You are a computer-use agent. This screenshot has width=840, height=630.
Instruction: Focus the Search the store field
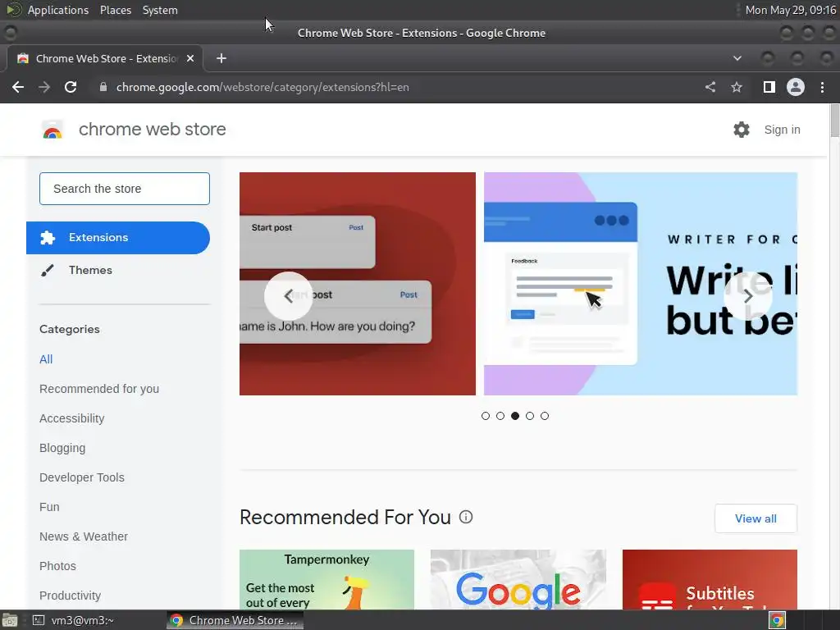tap(125, 189)
